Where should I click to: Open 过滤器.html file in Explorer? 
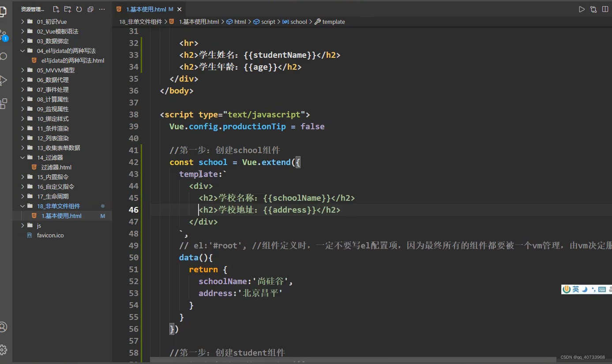tap(62, 167)
